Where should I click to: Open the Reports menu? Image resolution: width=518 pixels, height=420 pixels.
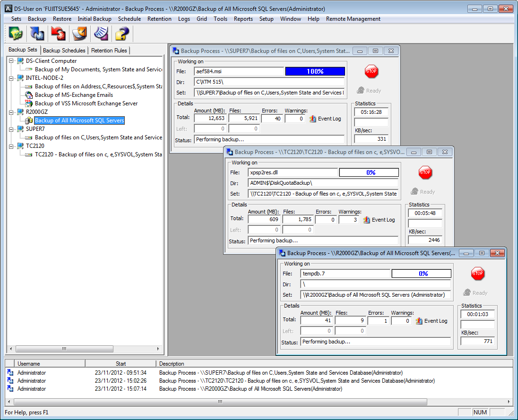click(243, 19)
